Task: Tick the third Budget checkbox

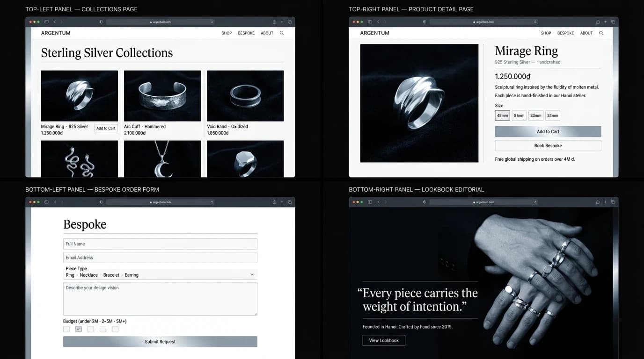Action: tap(91, 329)
